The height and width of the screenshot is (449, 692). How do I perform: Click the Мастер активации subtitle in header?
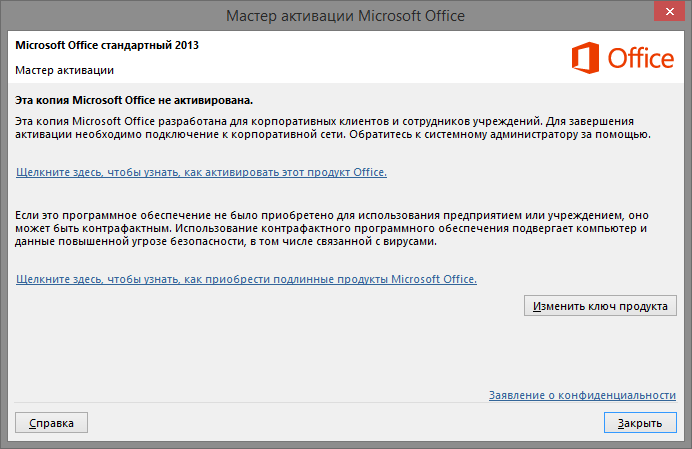[64, 70]
